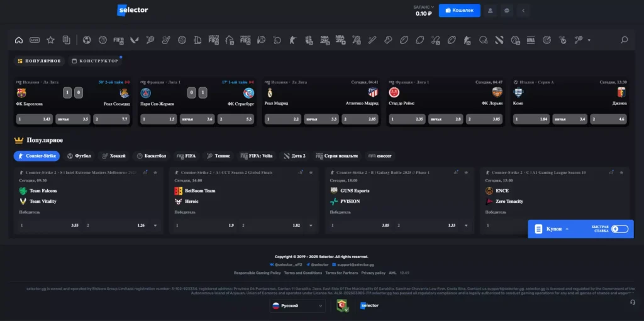Toggle the Быстрая ставка switch
The height and width of the screenshot is (321, 644).
coord(619,229)
